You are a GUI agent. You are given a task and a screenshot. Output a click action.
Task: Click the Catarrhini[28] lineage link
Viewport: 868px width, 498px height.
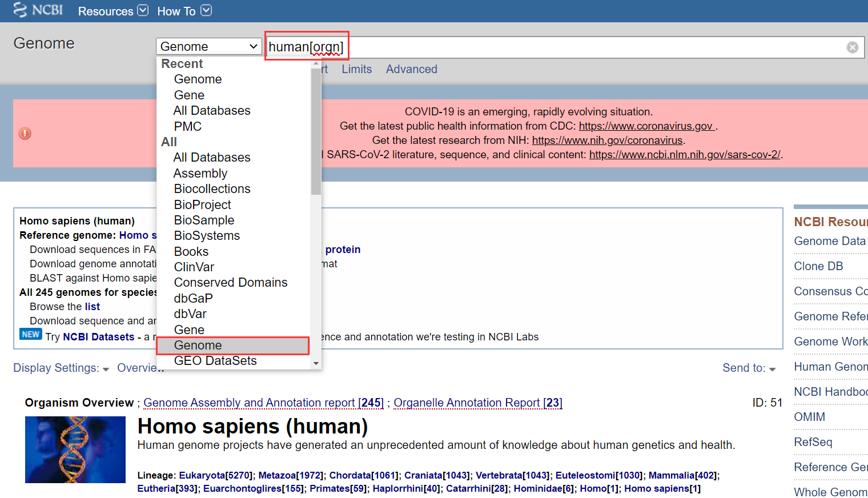pyautogui.click(x=477, y=488)
